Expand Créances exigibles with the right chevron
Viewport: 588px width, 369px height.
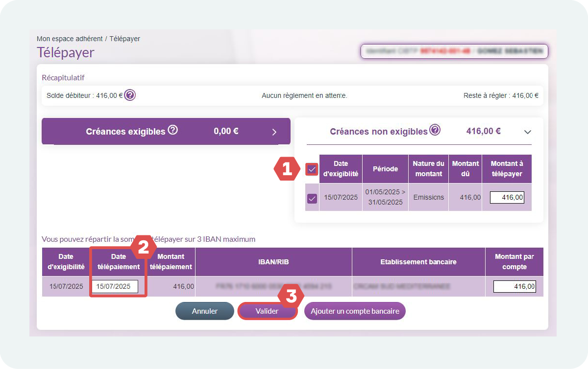click(274, 132)
